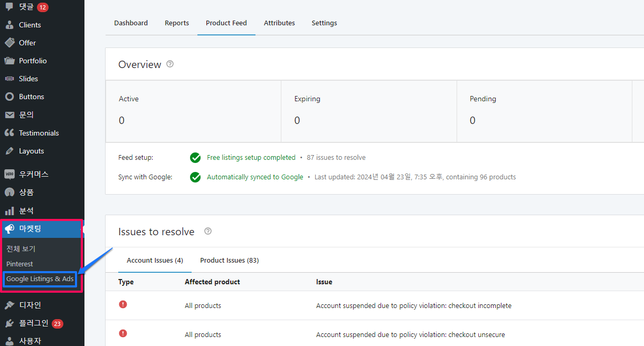Screen dimensions: 644x346
Task: Click 87 issues to resolve text
Action: click(x=336, y=158)
